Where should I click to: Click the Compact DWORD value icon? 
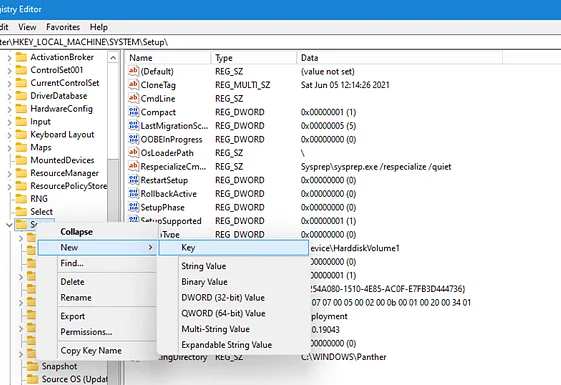[x=133, y=112]
